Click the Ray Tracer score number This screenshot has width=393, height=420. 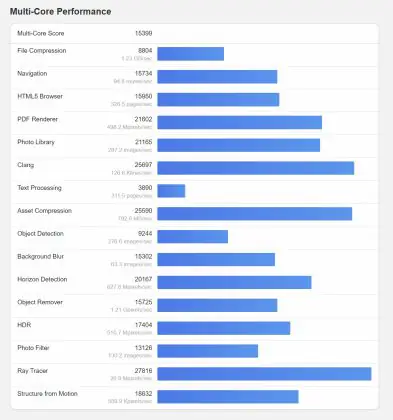(143, 371)
